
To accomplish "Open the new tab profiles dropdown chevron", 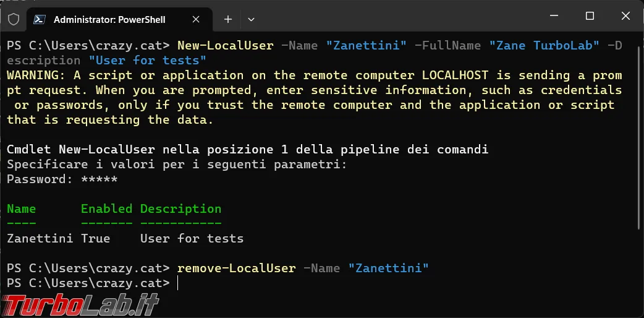I will [252, 19].
